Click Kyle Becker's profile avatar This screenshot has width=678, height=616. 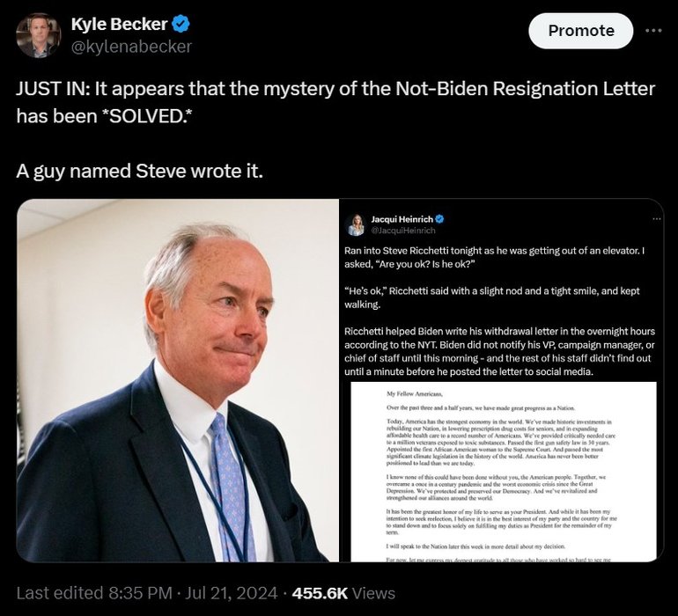click(39, 35)
